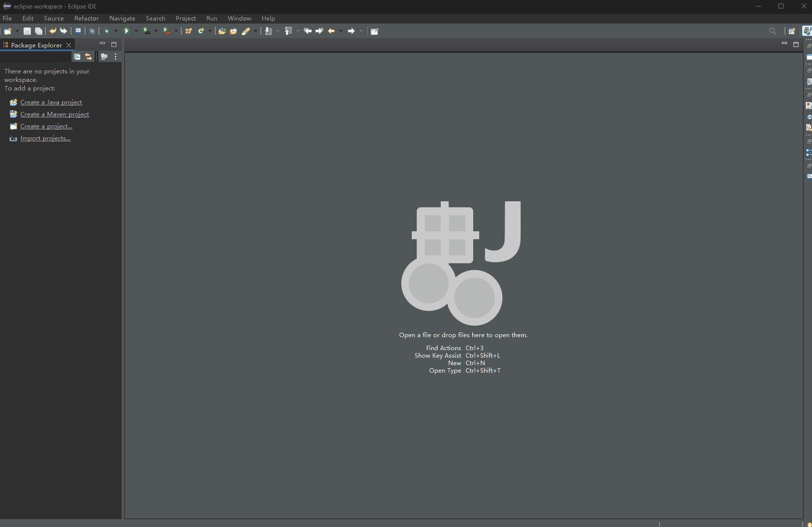812x527 pixels.
Task: Go to Next Edit Location icon
Action: click(x=319, y=31)
